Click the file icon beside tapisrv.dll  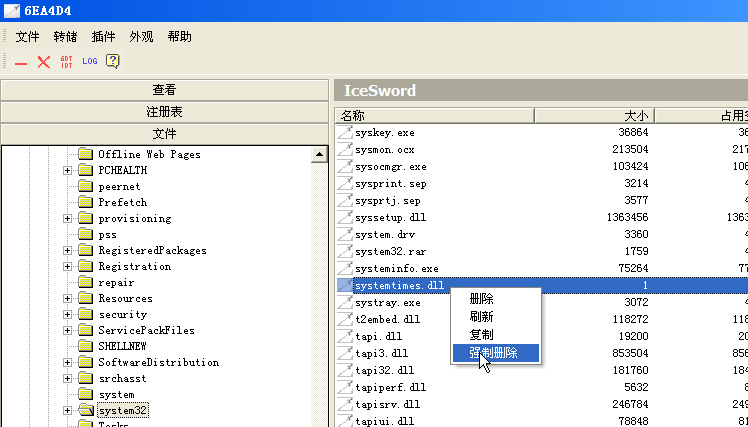[344, 404]
